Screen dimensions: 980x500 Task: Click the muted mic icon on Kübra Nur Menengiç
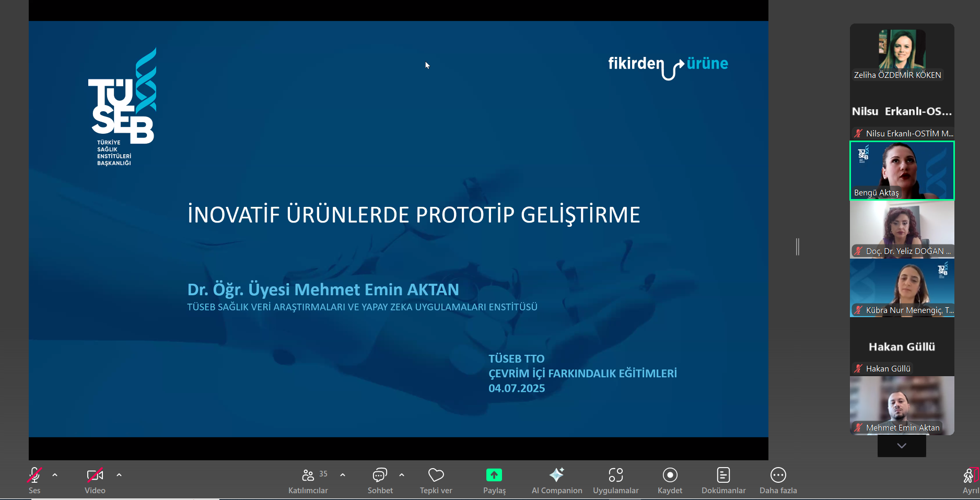[x=858, y=310]
